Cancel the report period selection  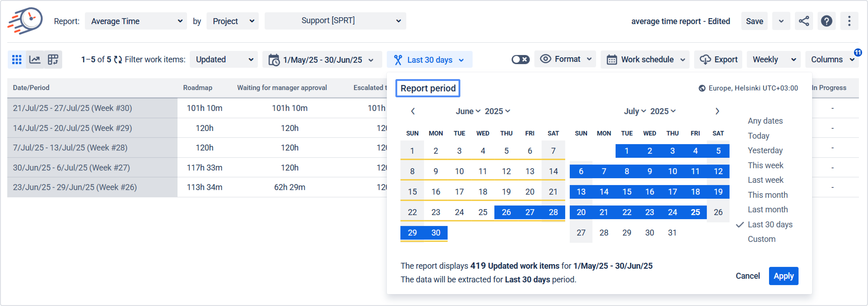click(747, 276)
